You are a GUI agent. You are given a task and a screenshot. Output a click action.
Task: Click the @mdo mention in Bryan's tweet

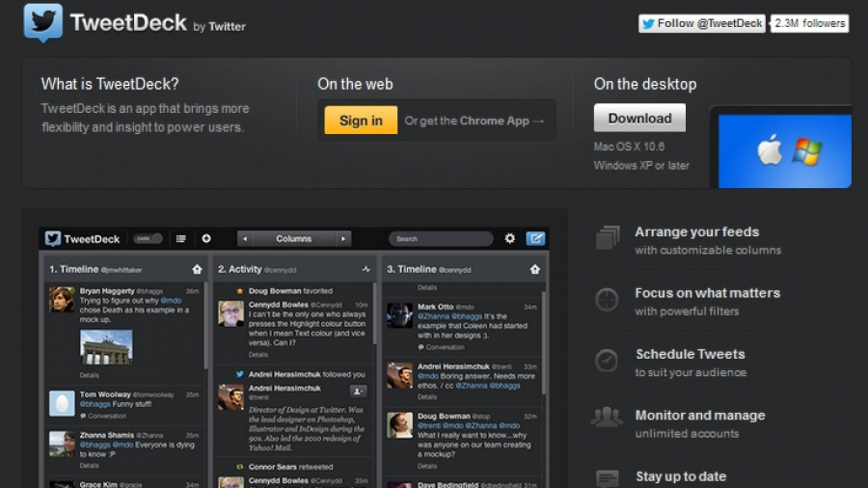pyautogui.click(x=171, y=301)
